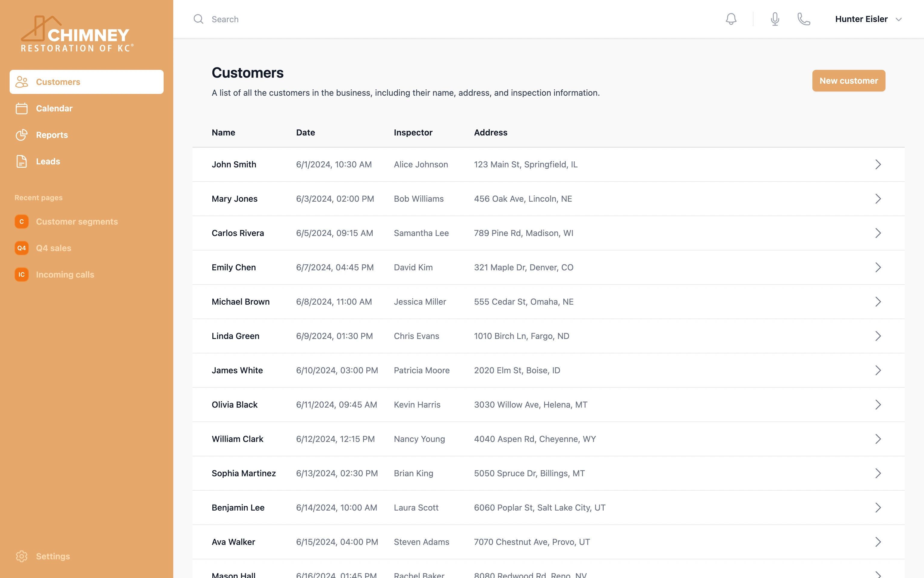Open the Reports menu item

point(87,135)
